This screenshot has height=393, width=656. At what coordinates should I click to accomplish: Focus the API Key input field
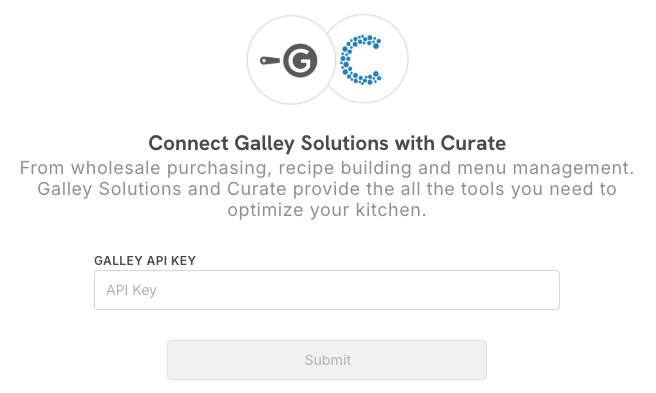[x=327, y=290]
